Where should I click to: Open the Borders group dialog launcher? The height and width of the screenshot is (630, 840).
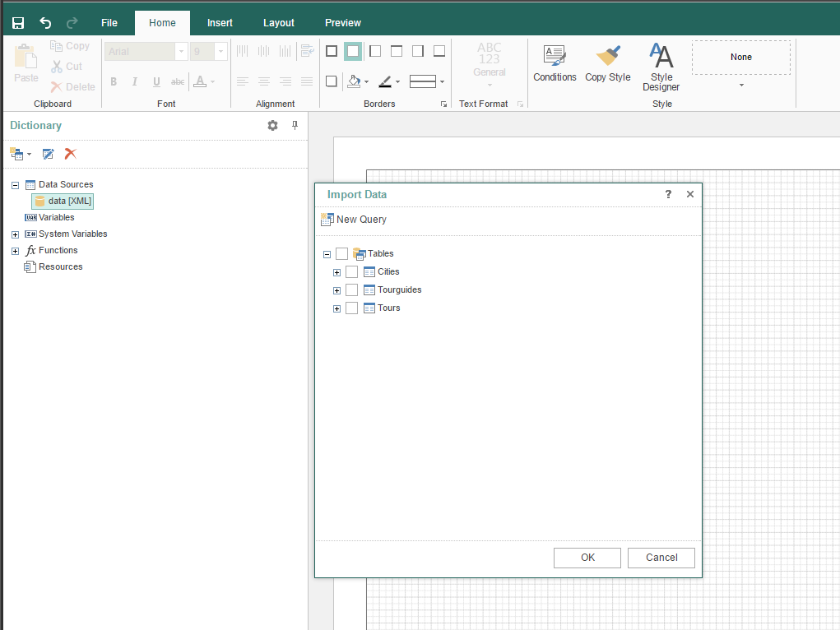[443, 104]
